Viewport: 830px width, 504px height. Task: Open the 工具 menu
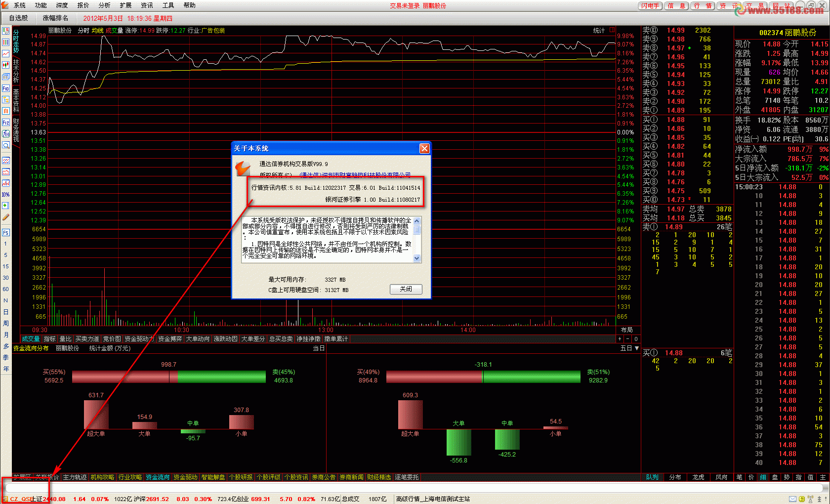point(168,5)
